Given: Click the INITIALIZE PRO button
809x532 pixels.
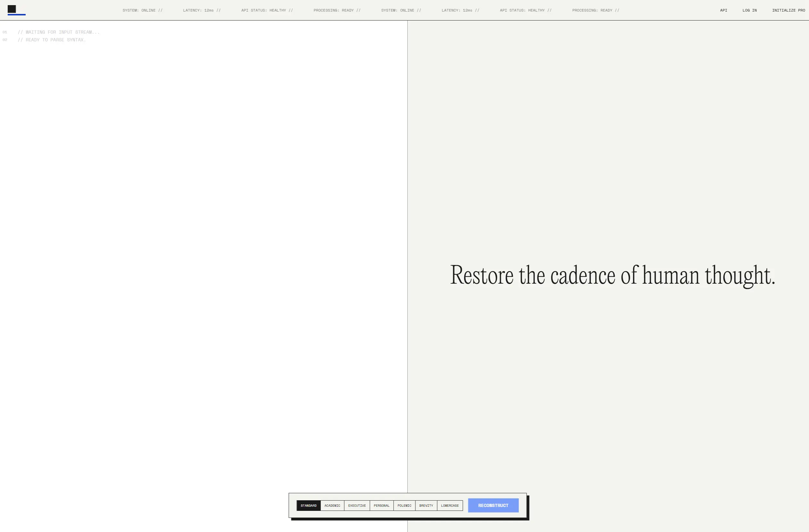Looking at the screenshot, I should [788, 10].
